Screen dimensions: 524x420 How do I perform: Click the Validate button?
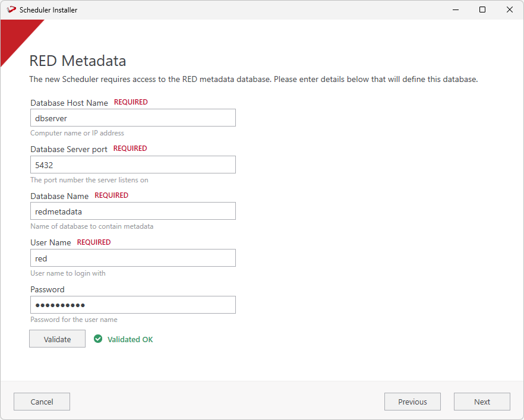(57, 339)
